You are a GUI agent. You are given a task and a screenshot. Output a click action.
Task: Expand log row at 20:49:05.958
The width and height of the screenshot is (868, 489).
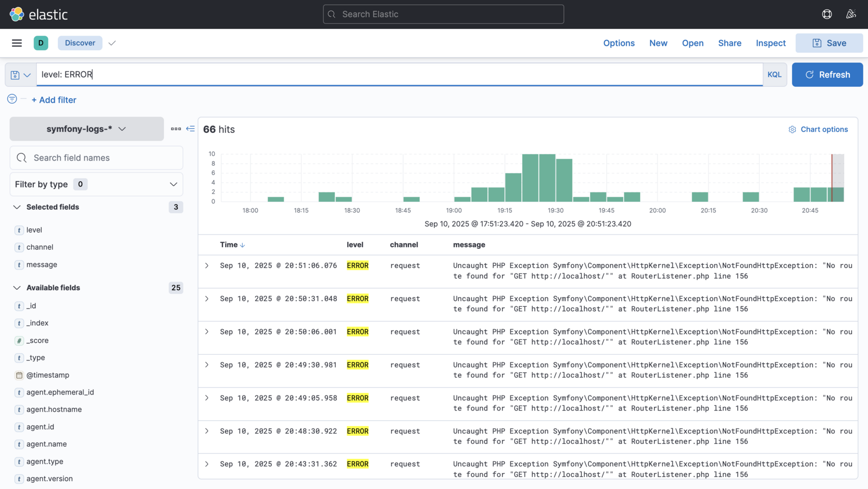click(x=207, y=398)
